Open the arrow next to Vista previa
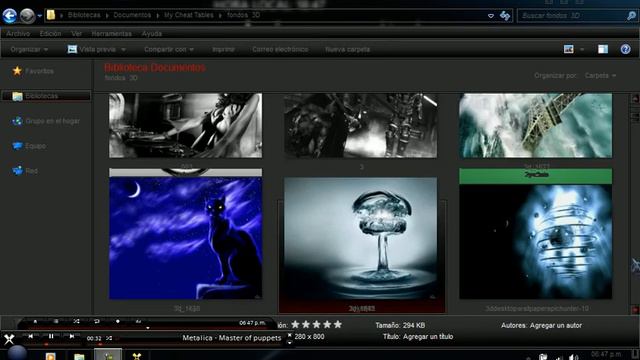The width and height of the screenshot is (640, 360). [x=123, y=50]
